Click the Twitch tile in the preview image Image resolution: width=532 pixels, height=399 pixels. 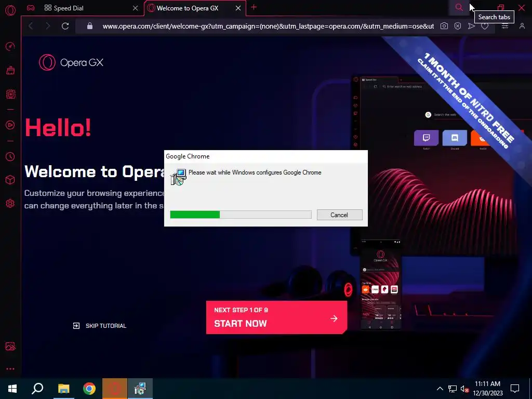[x=426, y=138]
